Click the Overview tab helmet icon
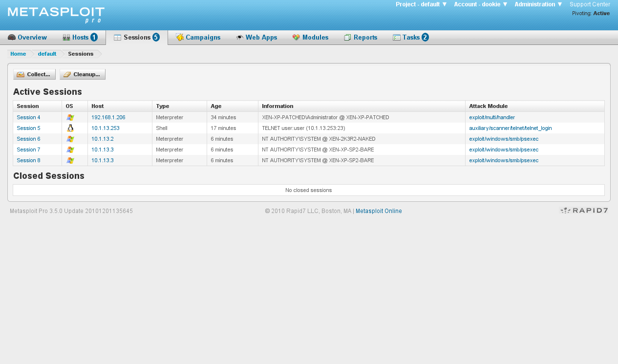 (12, 38)
